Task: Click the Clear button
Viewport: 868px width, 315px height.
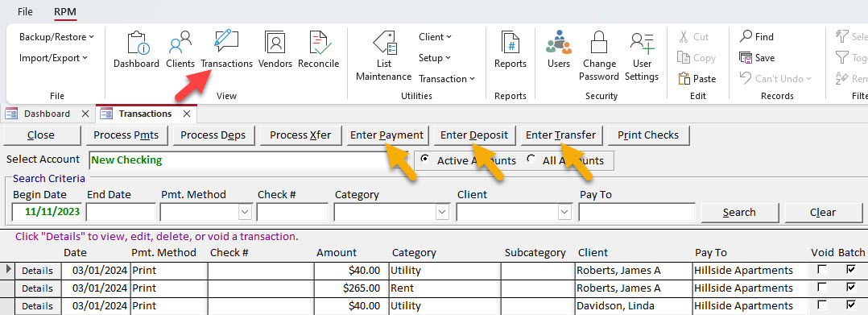Action: click(823, 213)
